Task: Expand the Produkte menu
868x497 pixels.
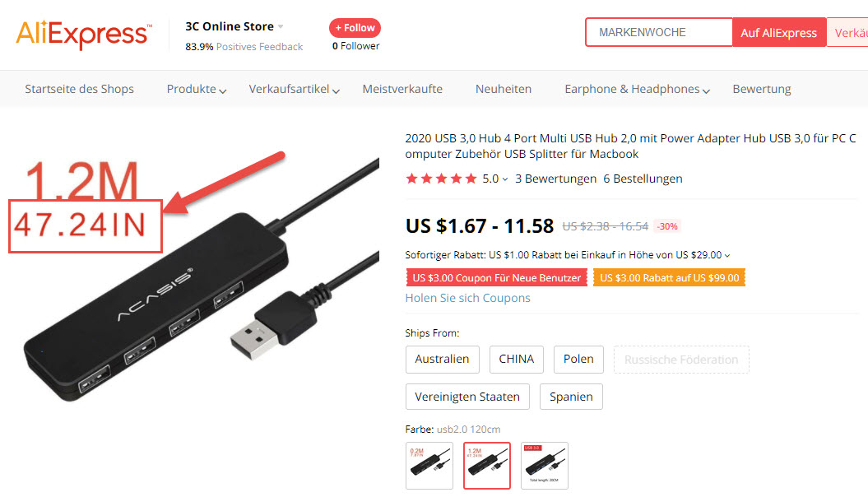Action: click(x=197, y=89)
